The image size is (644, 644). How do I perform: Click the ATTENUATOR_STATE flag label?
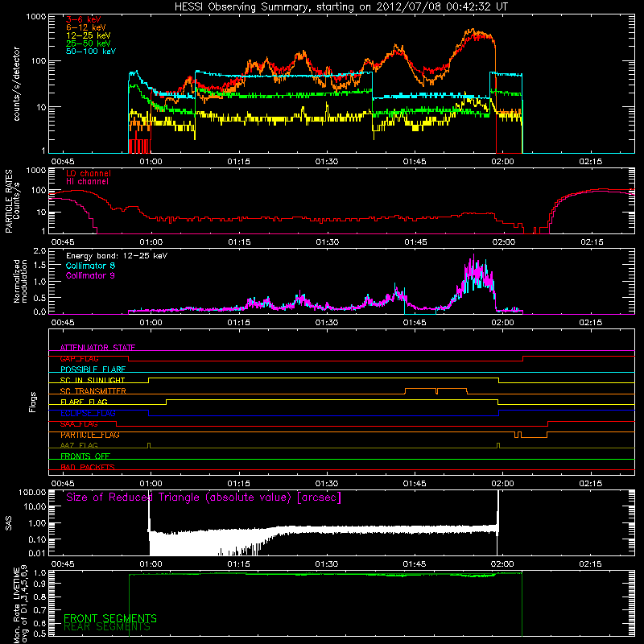coord(97,348)
